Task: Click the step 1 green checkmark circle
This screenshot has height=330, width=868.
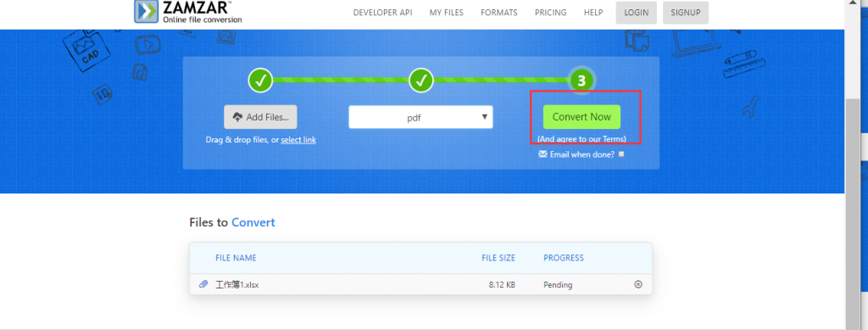Action: [261, 81]
